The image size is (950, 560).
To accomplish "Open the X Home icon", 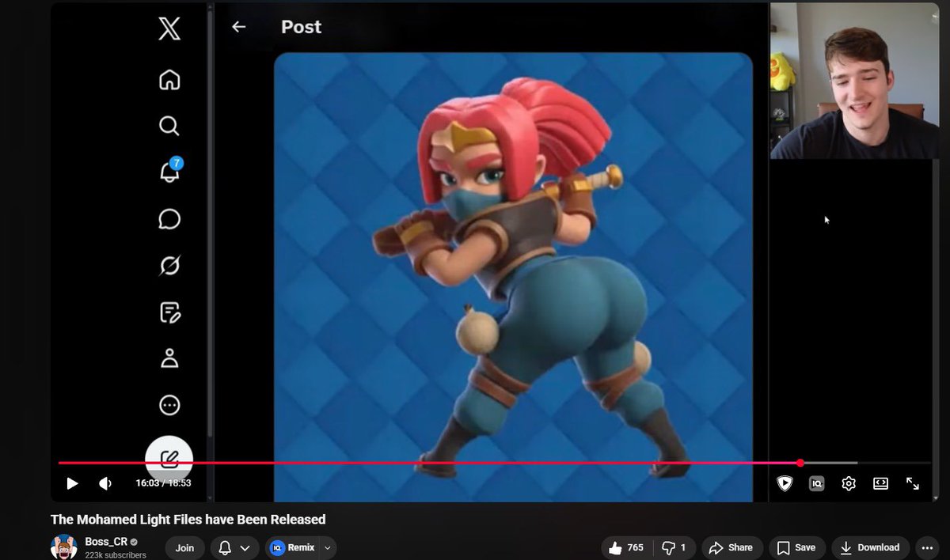I will point(169,80).
